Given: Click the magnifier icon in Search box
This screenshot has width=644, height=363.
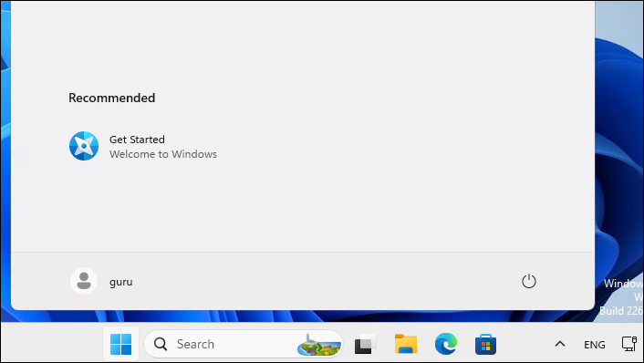Looking at the screenshot, I should 161,344.
